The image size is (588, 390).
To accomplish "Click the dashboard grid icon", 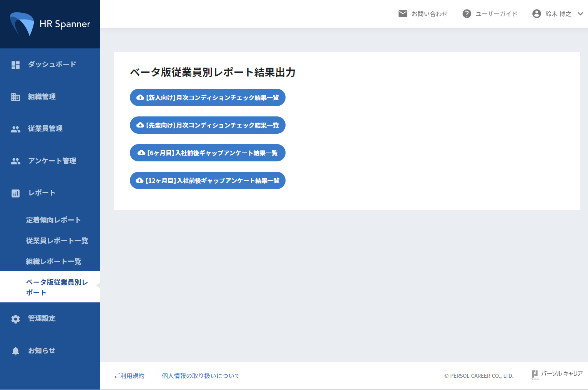I will click(x=15, y=65).
